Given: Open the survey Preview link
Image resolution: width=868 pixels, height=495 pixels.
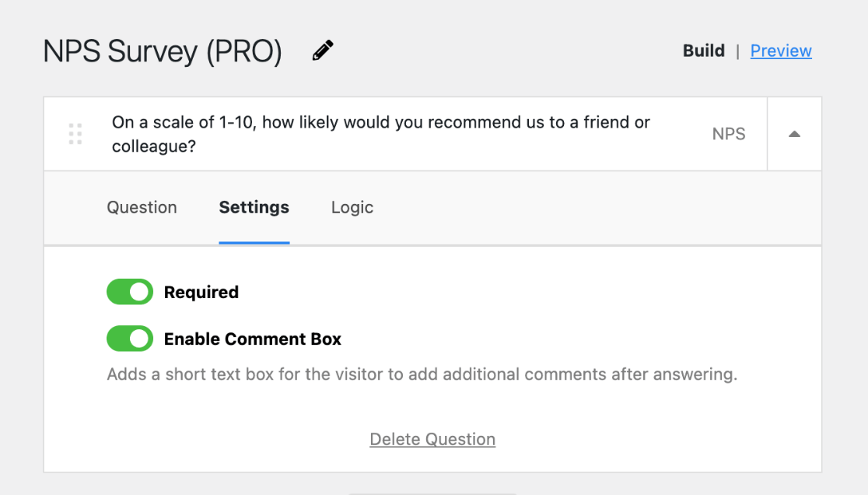Looking at the screenshot, I should pos(781,51).
